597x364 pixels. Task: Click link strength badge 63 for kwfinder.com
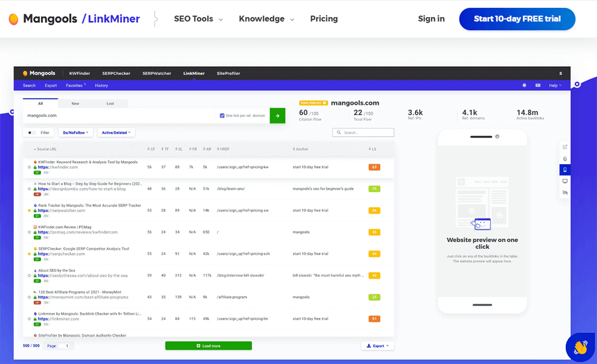[374, 167]
